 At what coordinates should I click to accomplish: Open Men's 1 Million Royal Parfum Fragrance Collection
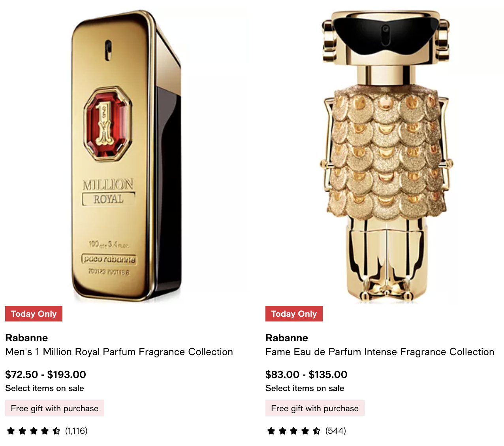[x=119, y=352]
